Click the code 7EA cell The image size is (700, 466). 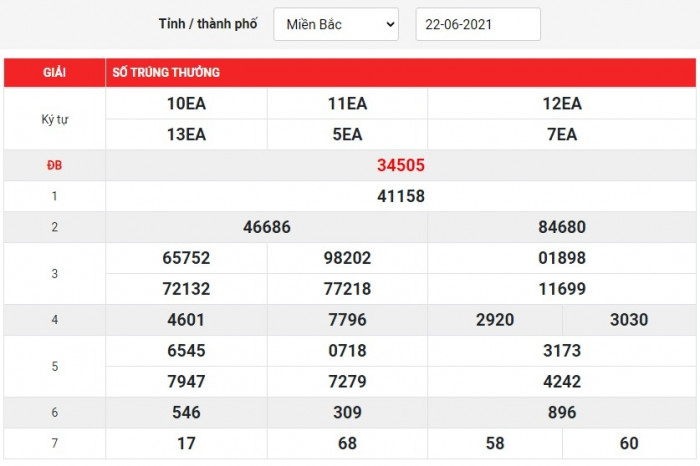562,135
